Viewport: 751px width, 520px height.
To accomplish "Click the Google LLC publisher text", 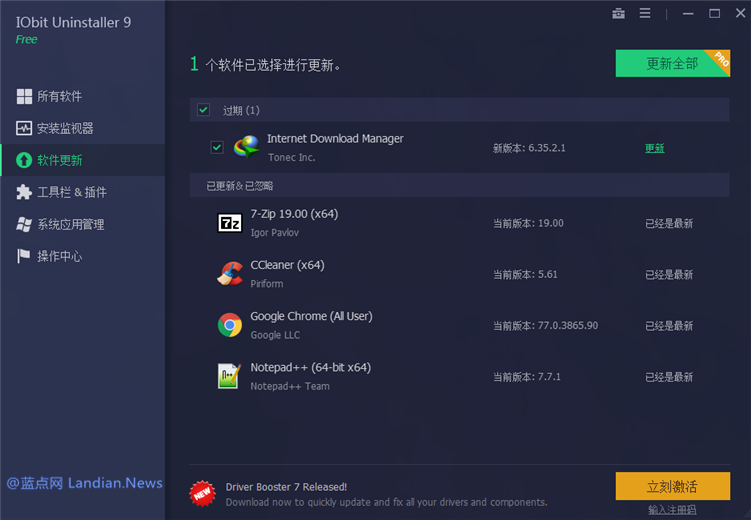I will point(275,335).
